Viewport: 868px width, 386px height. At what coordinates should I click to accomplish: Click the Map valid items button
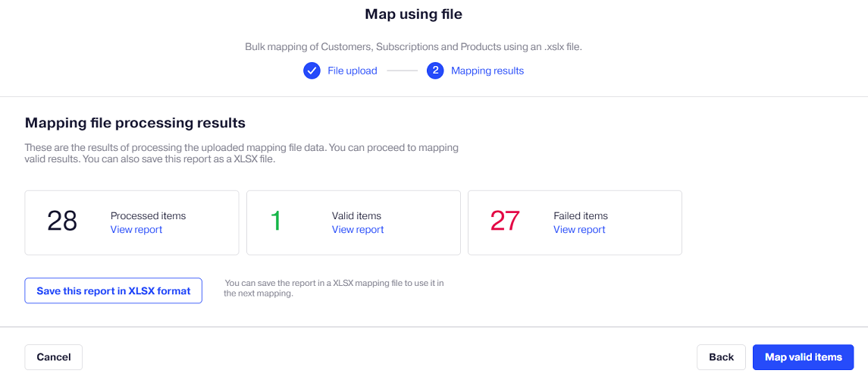coord(804,357)
